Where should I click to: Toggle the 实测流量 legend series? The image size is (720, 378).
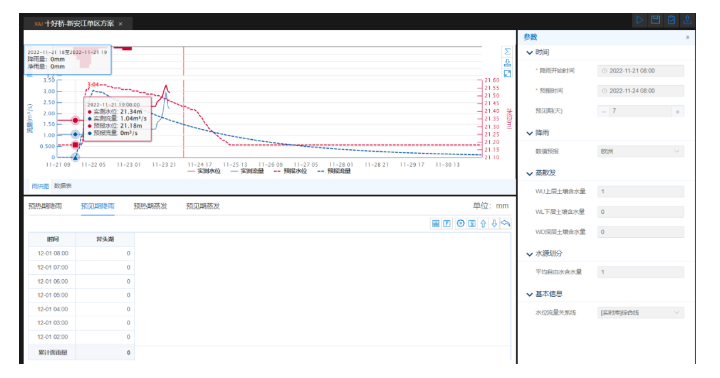click(248, 171)
